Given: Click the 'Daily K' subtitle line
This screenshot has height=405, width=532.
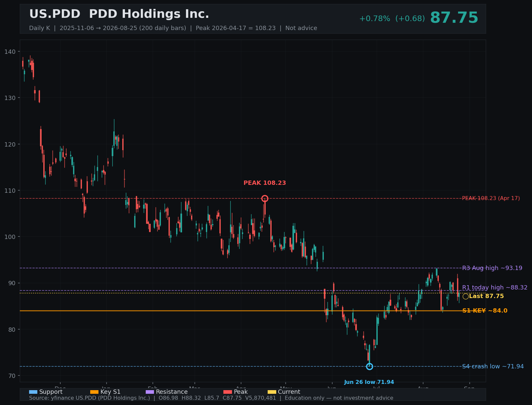Looking at the screenshot, I should [x=173, y=28].
